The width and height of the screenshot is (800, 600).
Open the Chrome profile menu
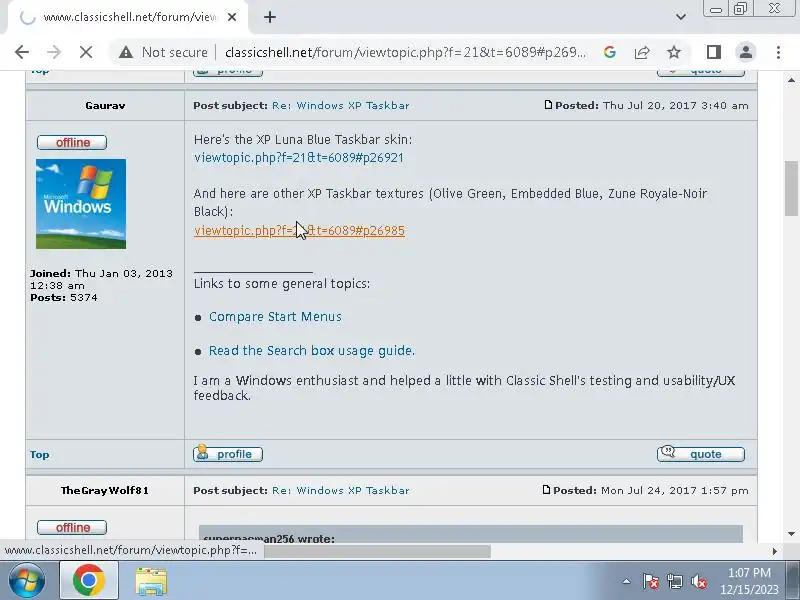pyautogui.click(x=745, y=52)
